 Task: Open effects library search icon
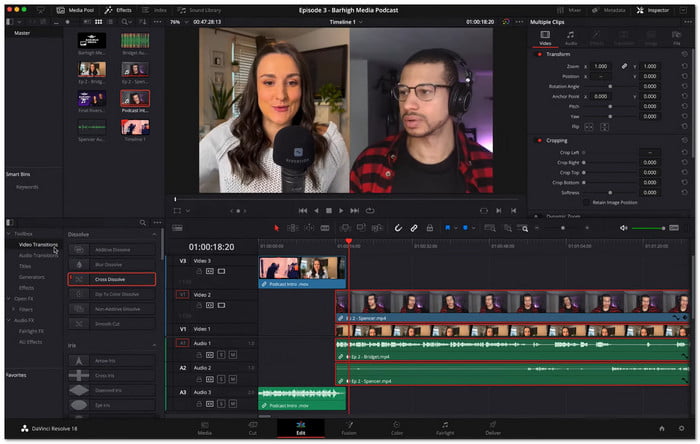point(142,222)
